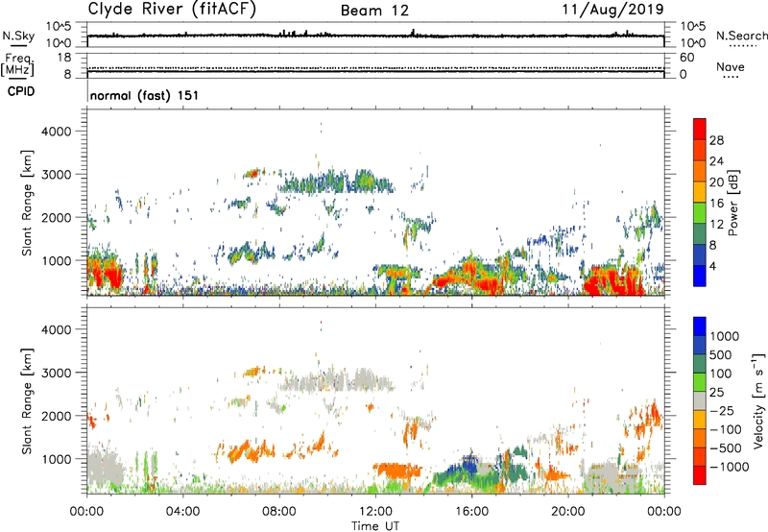Click the '04:00' time axis label
The image size is (768, 532).
183,512
